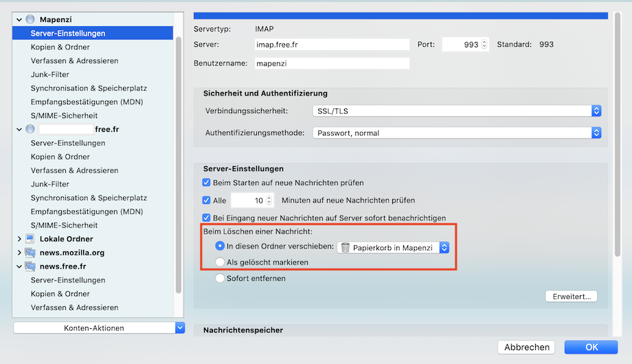Click the news.mozilla.org newsgroup icon

[x=30, y=252]
